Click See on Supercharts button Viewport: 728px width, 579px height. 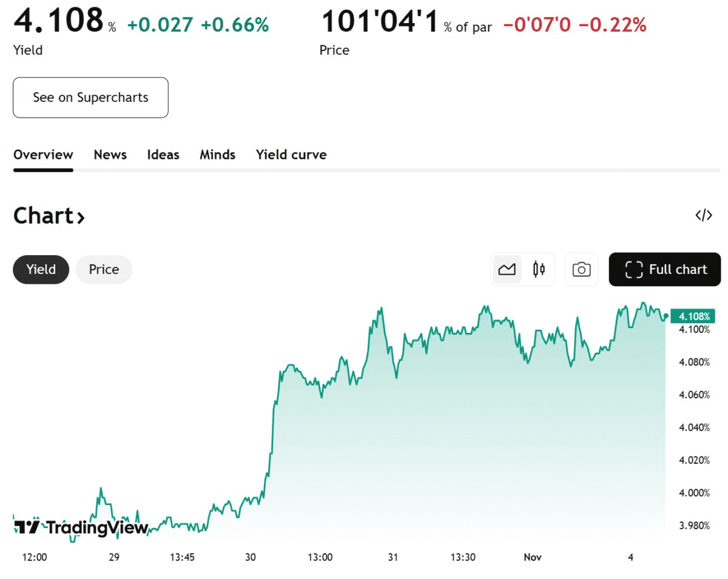[90, 98]
